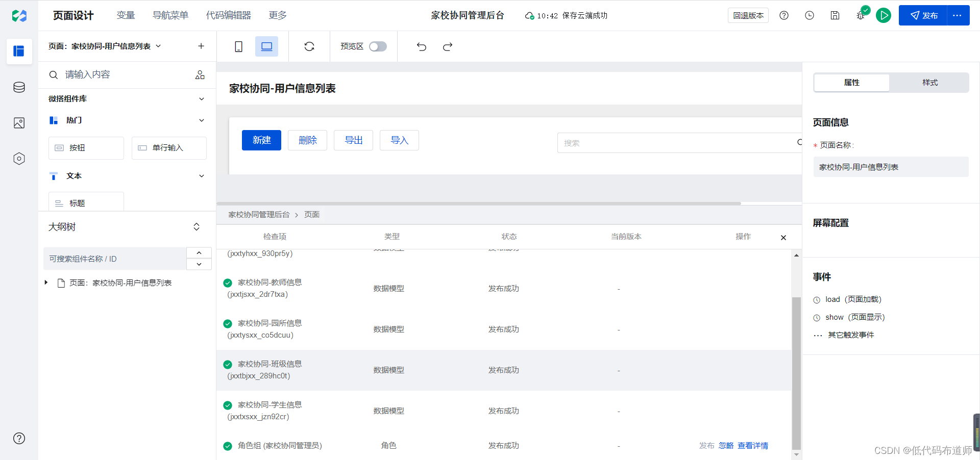Image resolution: width=980 pixels, height=460 pixels.
Task: Click the scroll down arrow of check list
Action: coord(796,455)
